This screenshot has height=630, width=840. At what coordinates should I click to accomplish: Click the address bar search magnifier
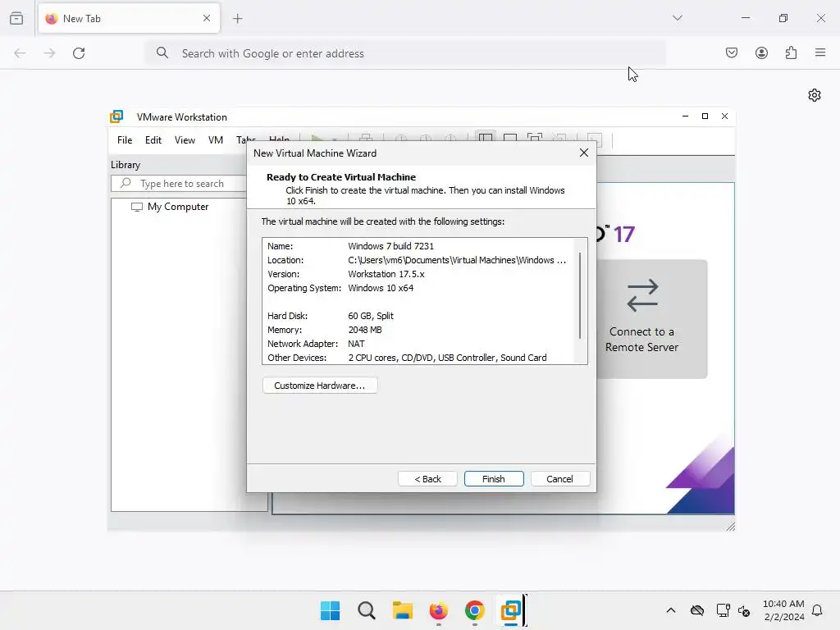(162, 52)
